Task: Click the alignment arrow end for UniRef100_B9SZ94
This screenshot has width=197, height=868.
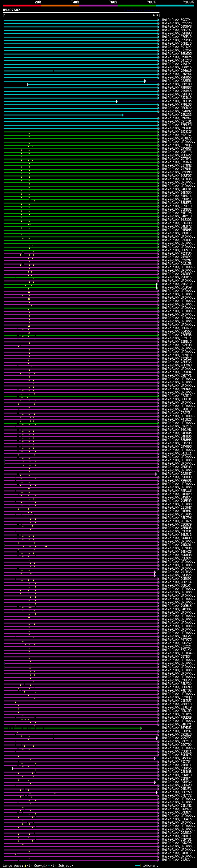Action: tap(158, 20)
